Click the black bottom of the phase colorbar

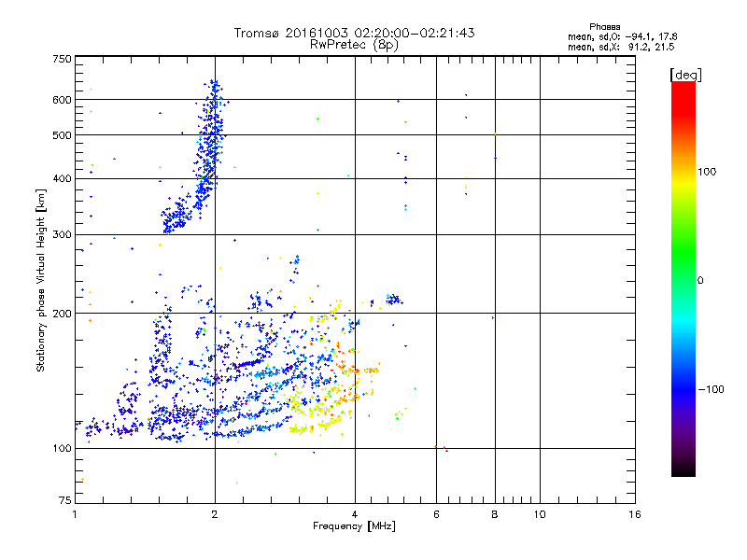click(x=684, y=469)
